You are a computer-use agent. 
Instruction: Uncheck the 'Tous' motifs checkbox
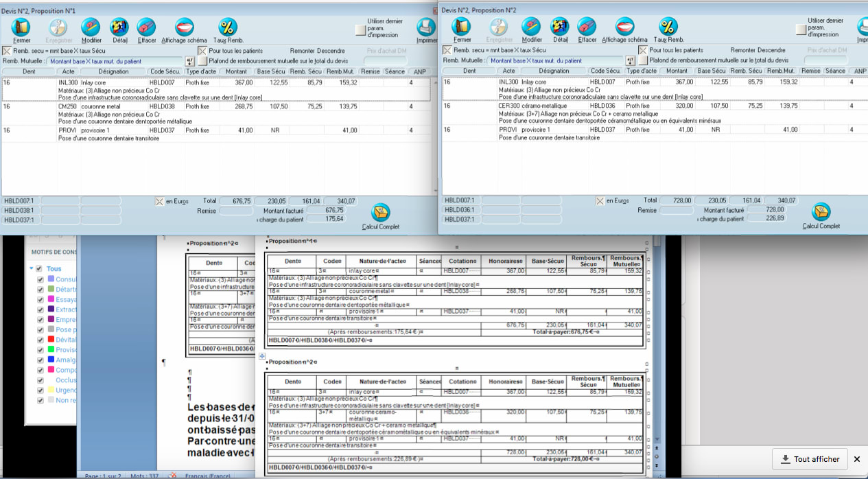pos(39,269)
